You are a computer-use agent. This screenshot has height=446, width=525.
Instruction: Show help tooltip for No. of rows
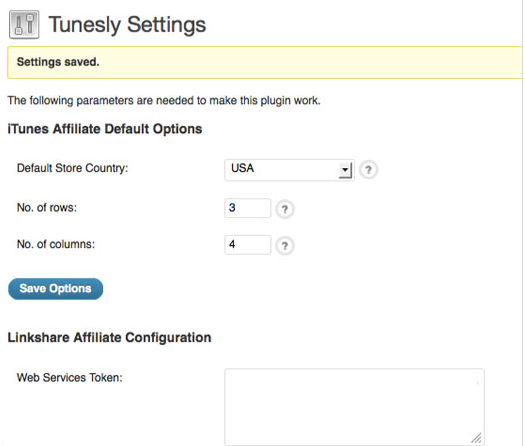point(285,210)
